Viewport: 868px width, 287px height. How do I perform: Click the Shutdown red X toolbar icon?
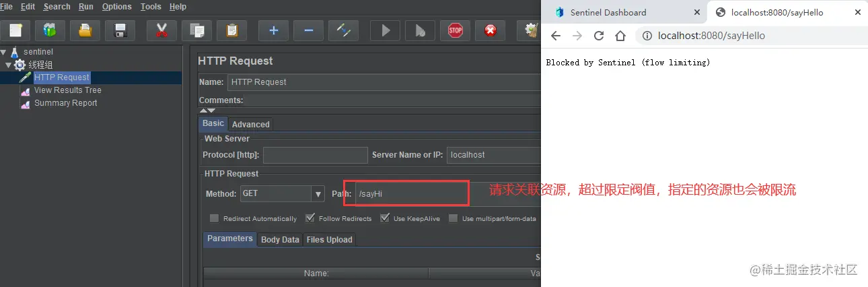tap(491, 30)
